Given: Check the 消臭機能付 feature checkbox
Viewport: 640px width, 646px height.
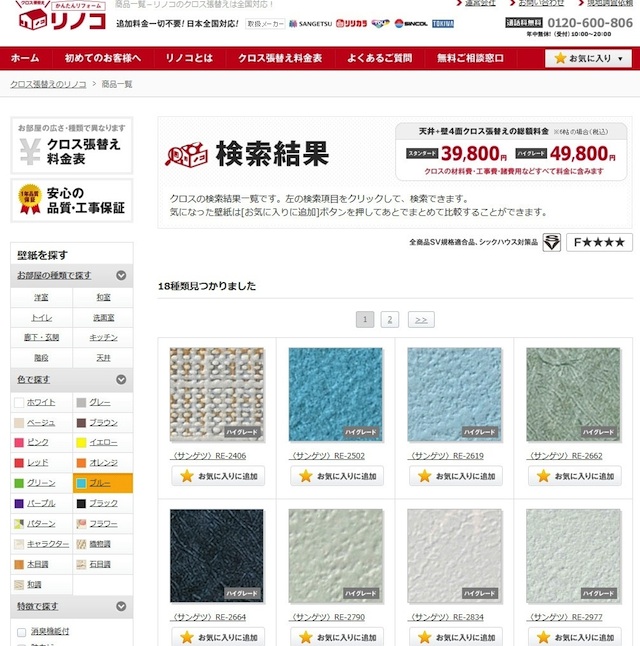Looking at the screenshot, I should pyautogui.click(x=22, y=632).
